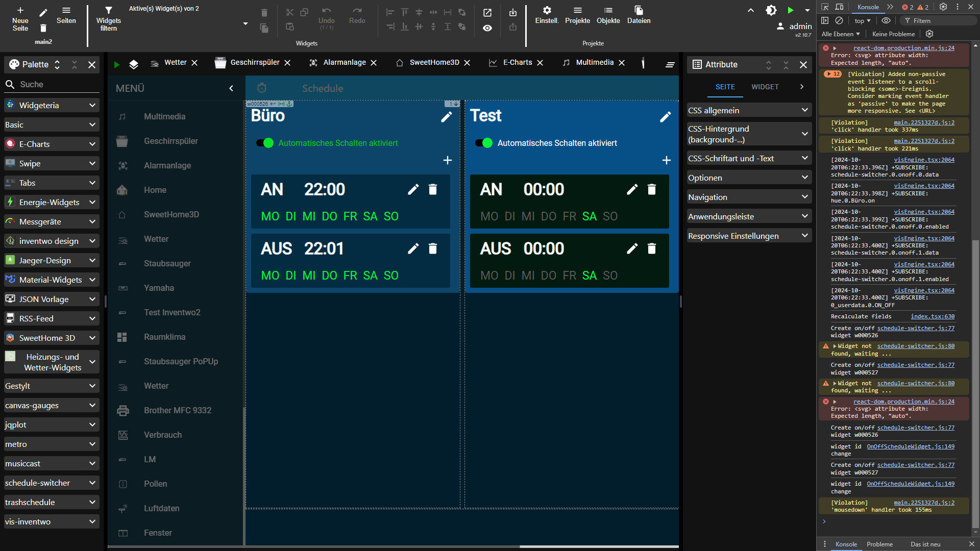Click the collapse menu arrow on left panel
The height and width of the screenshot is (551, 980).
tap(231, 88)
